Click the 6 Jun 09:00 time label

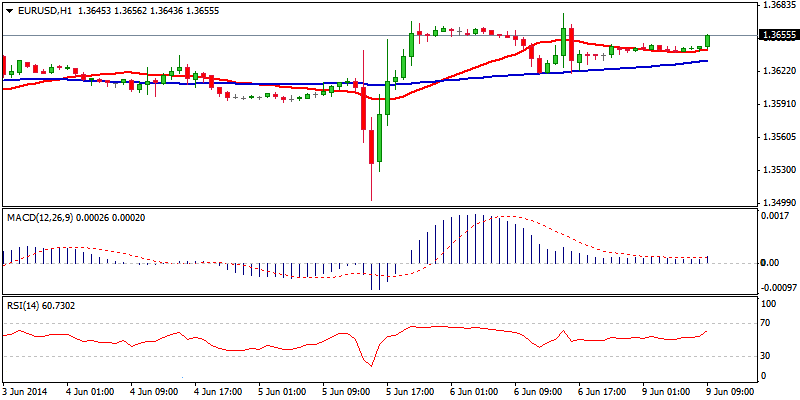coord(540,392)
